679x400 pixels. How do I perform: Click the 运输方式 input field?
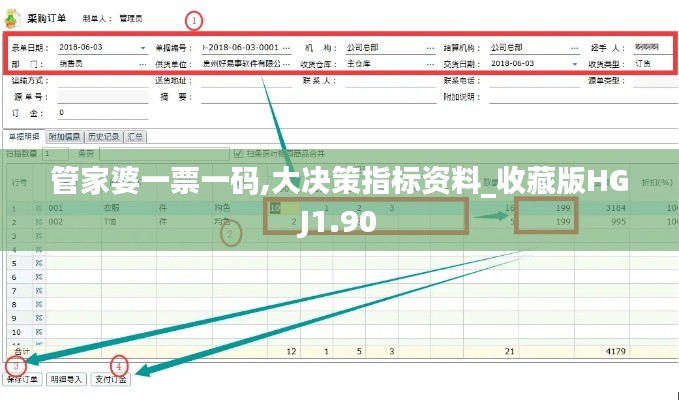103,81
